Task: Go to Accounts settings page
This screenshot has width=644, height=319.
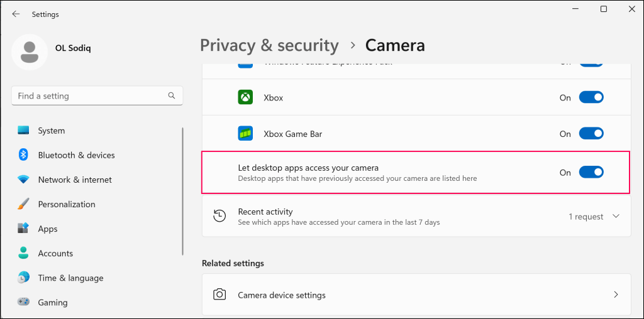Action: click(55, 254)
